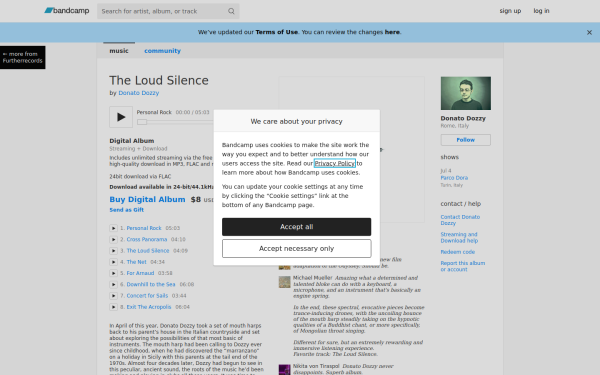The image size is (600, 375).
Task: Play track 1 Personal Rock
Action: coord(113,228)
